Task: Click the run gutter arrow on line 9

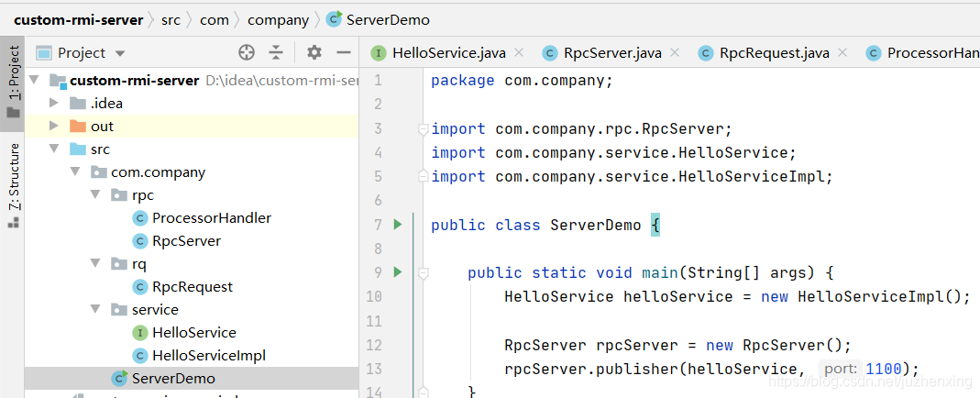Action: [x=398, y=271]
